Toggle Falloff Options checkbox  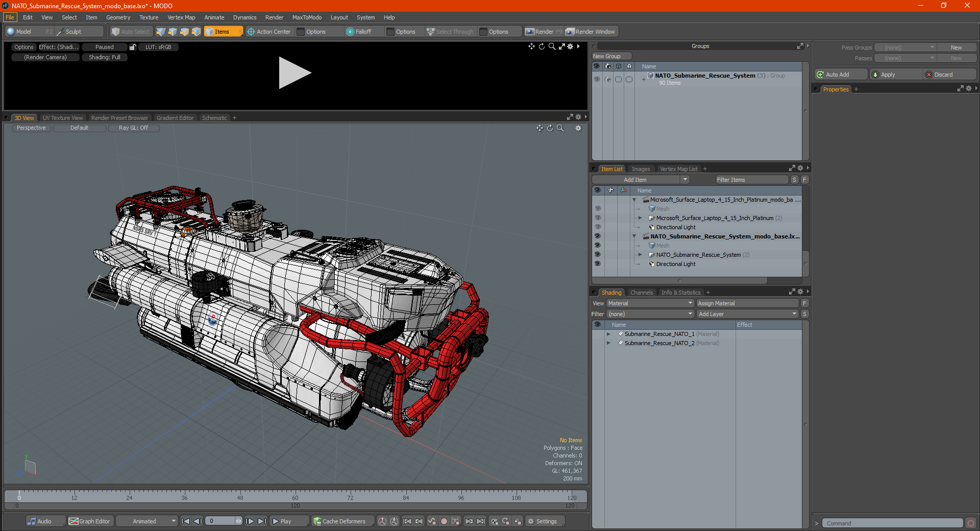(x=390, y=32)
